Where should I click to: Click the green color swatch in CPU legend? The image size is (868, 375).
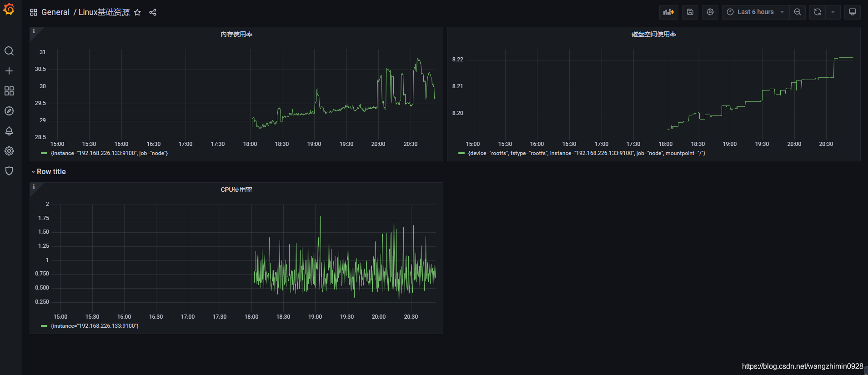coord(44,326)
